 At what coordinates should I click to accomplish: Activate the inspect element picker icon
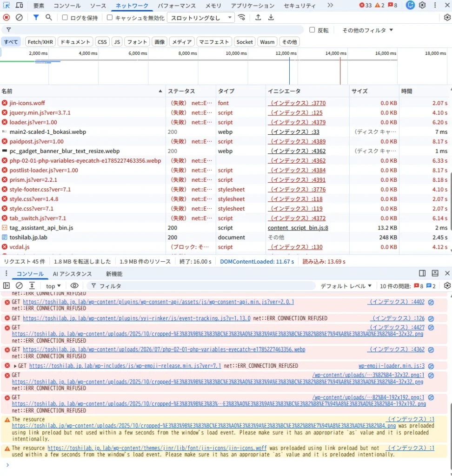coord(7,5)
